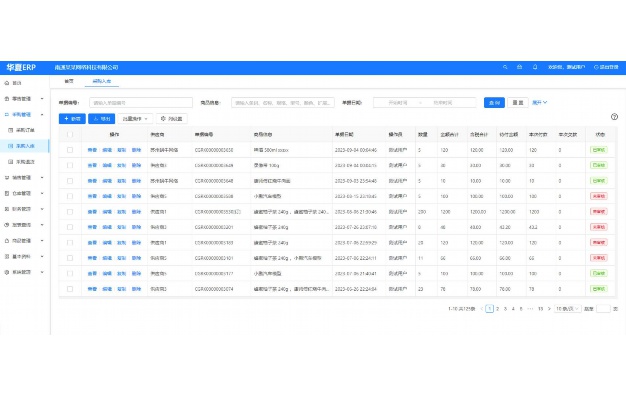Open the page-size dropdown in the pagination bar
Screen dimensions: 626x396
pos(567,309)
